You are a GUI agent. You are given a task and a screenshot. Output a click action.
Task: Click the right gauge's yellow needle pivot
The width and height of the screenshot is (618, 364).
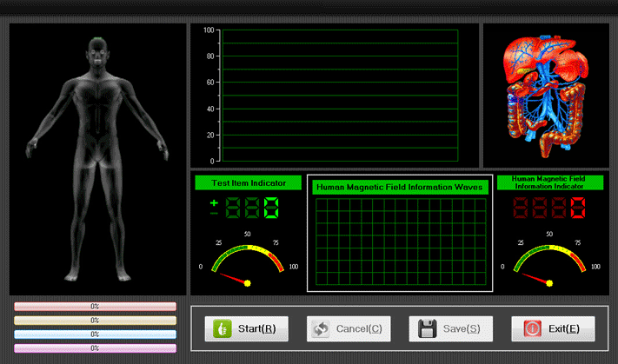click(550, 283)
